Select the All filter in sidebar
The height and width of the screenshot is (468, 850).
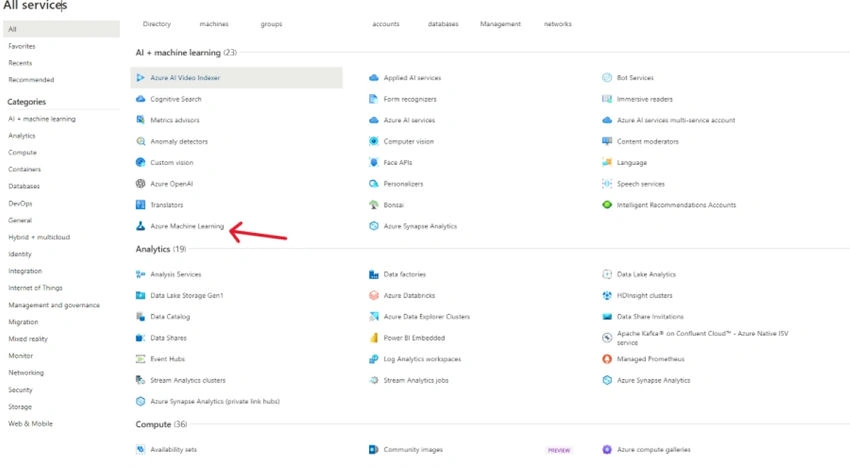pos(61,29)
